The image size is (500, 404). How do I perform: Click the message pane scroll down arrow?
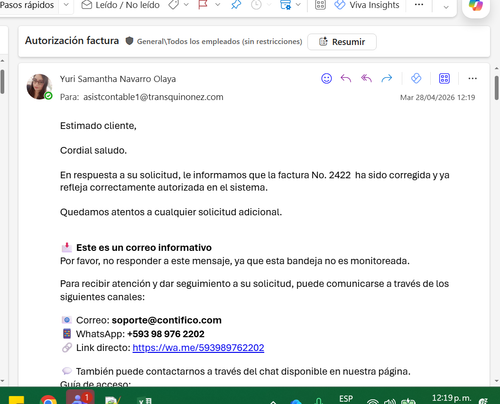tap(497, 381)
